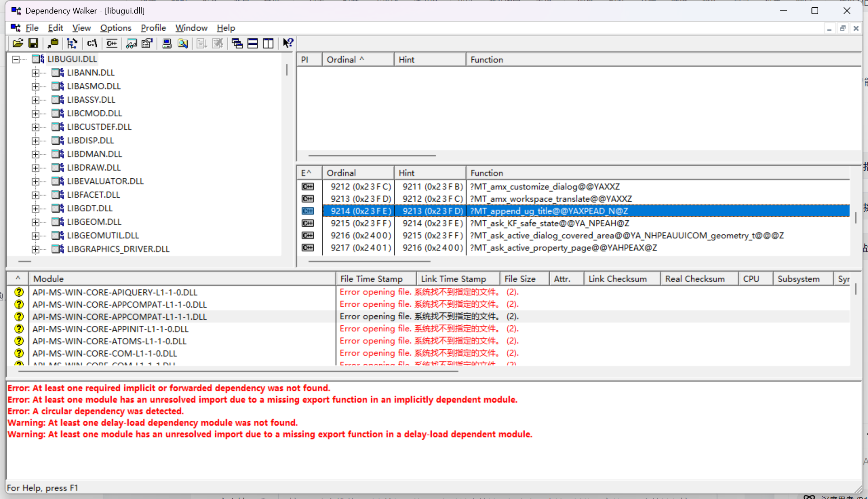Image resolution: width=868 pixels, height=499 pixels.
Task: Sort exports by Function column header
Action: (x=658, y=173)
